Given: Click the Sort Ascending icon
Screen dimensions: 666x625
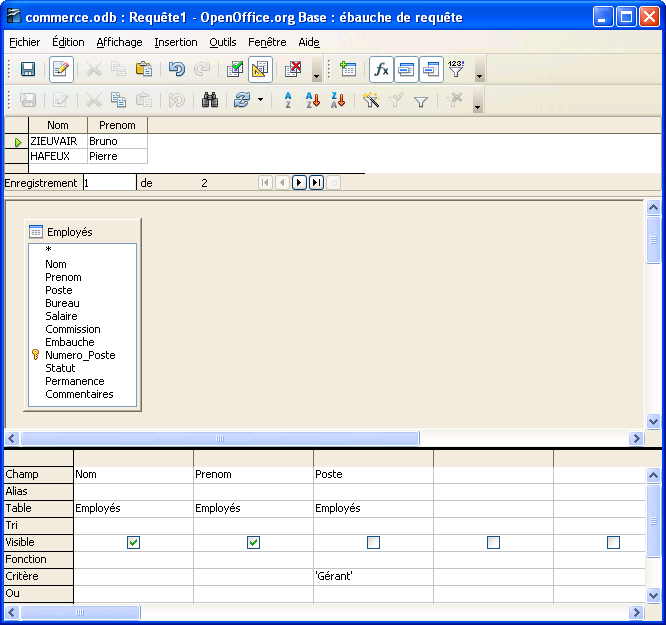Looking at the screenshot, I should pyautogui.click(x=312, y=100).
